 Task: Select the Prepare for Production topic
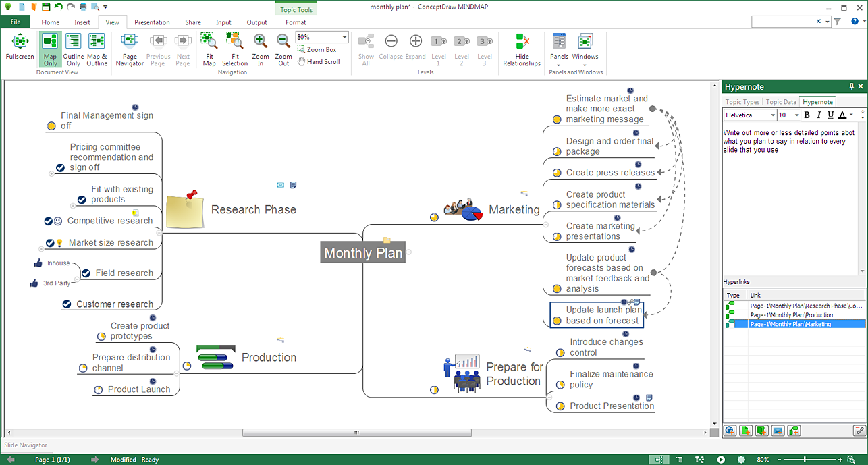(514, 374)
